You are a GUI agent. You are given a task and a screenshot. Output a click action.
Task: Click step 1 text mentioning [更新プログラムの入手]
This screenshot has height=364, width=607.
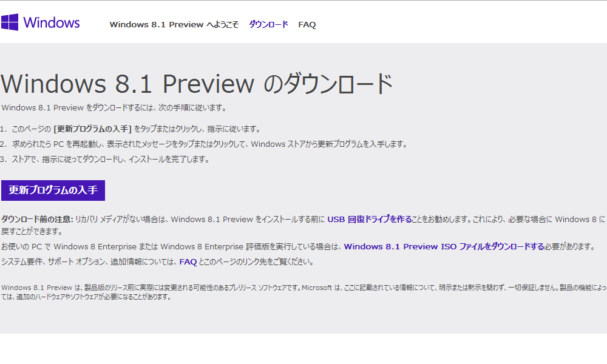click(x=137, y=129)
